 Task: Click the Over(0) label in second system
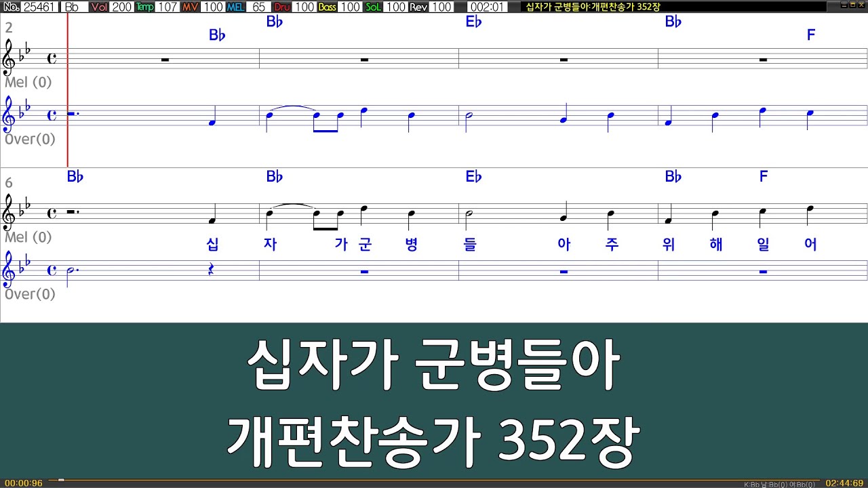pyautogui.click(x=30, y=294)
